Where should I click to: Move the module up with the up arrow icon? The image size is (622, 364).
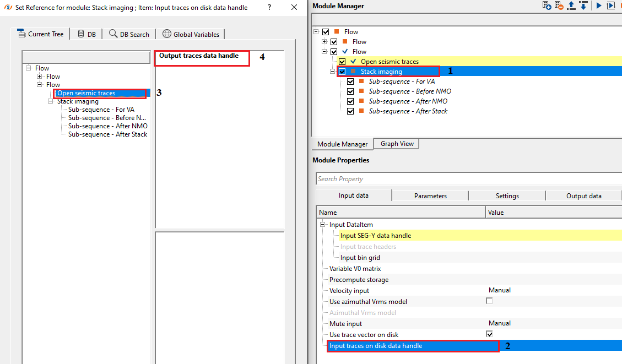click(571, 6)
